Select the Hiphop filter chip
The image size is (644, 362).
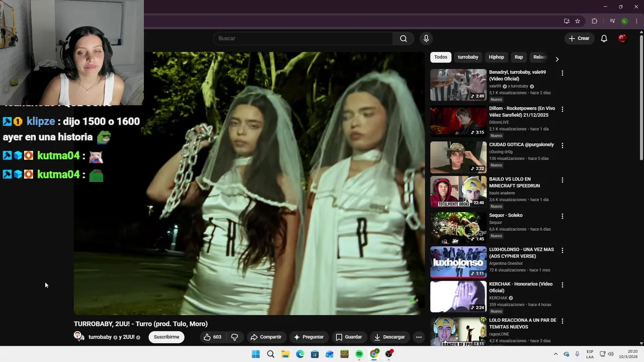click(x=496, y=57)
